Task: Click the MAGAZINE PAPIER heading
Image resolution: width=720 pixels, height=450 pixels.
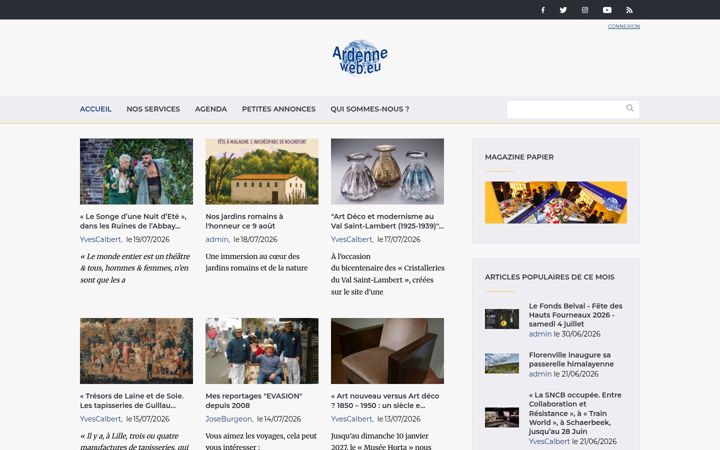Action: (519, 157)
